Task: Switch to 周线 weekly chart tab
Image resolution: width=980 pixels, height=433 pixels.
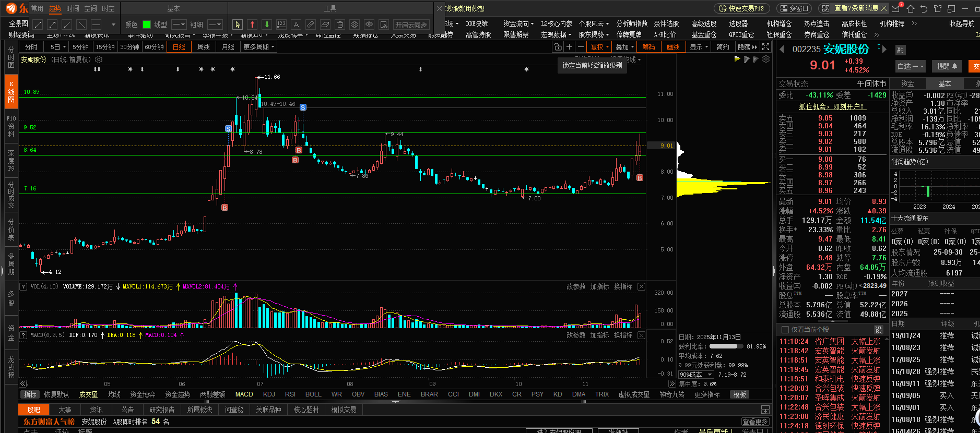Action: coord(204,47)
